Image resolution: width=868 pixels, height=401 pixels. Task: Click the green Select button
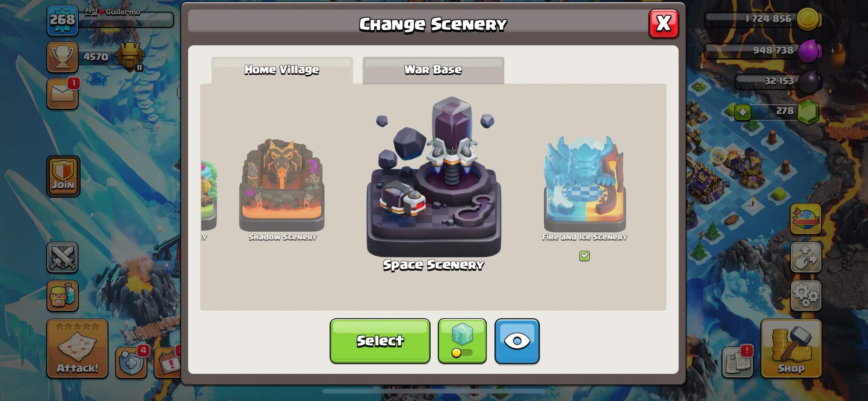coord(380,341)
